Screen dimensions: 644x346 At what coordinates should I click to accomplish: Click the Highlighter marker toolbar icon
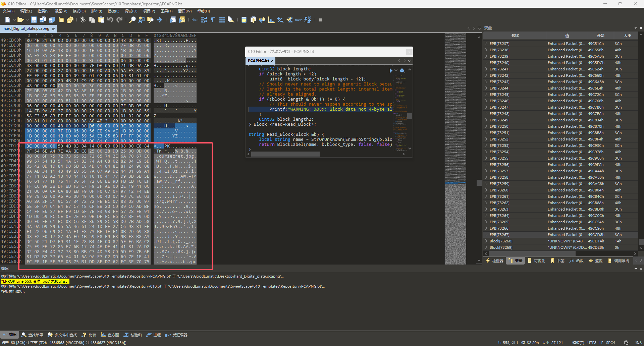231,20
